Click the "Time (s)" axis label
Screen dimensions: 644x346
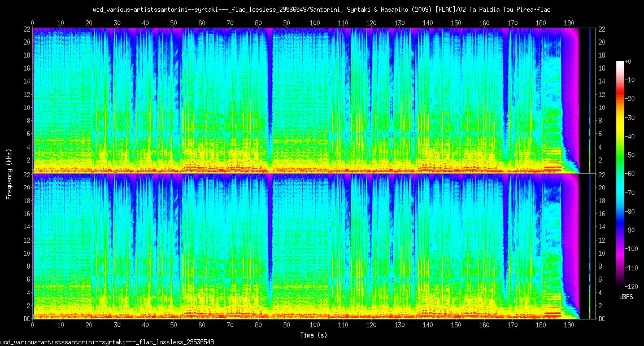click(x=314, y=335)
